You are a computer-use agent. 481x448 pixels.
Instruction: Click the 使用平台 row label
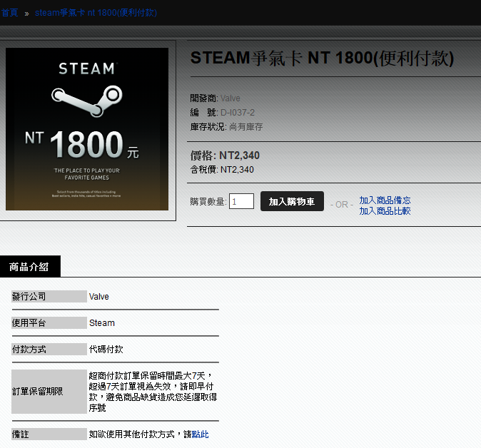[x=49, y=323]
